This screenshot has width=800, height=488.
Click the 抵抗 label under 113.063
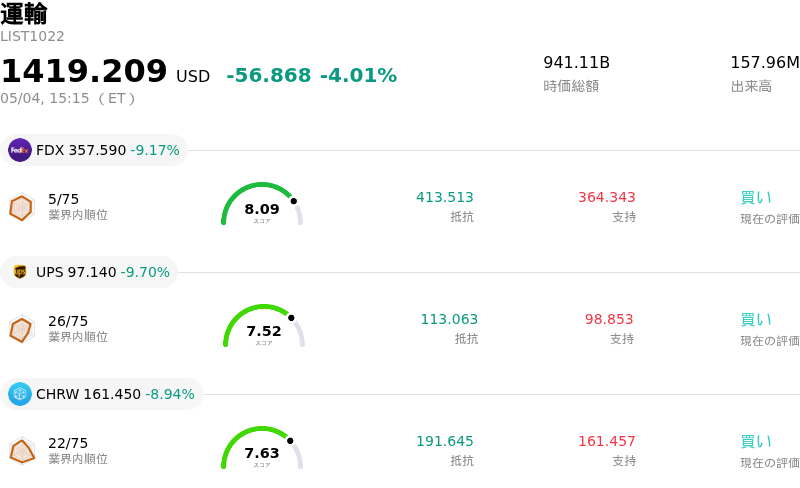[x=466, y=339]
